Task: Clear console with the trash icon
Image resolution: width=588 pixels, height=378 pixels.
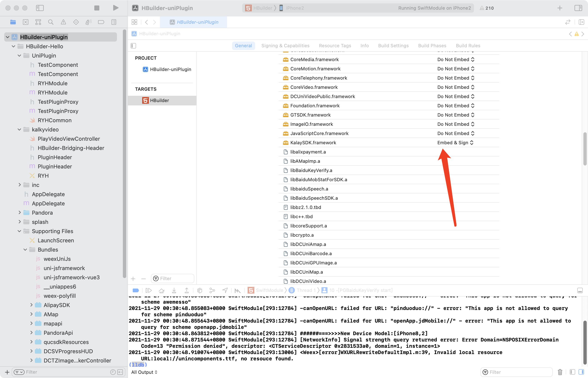Action: pyautogui.click(x=560, y=372)
